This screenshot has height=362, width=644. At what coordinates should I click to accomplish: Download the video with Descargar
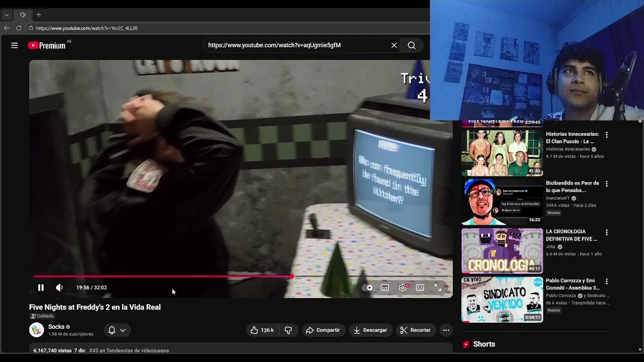[x=370, y=330]
